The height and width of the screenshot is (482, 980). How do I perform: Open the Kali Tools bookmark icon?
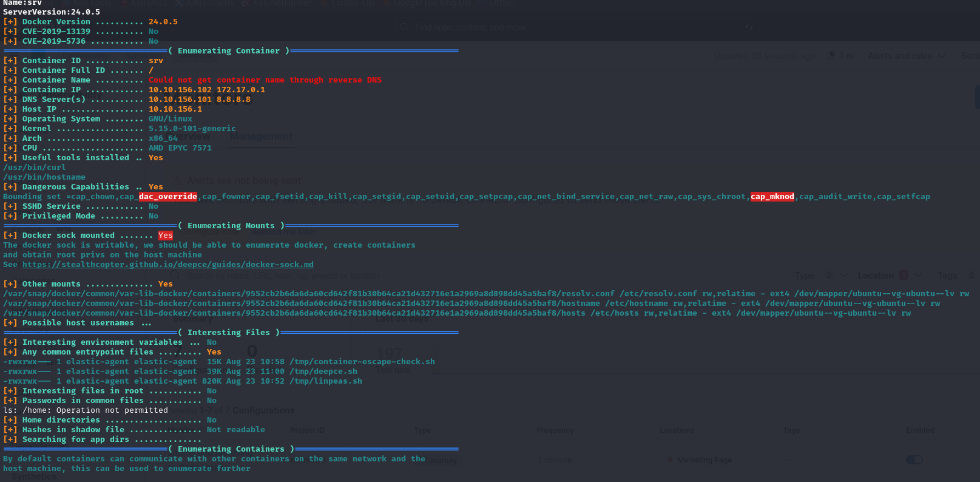pos(66,3)
